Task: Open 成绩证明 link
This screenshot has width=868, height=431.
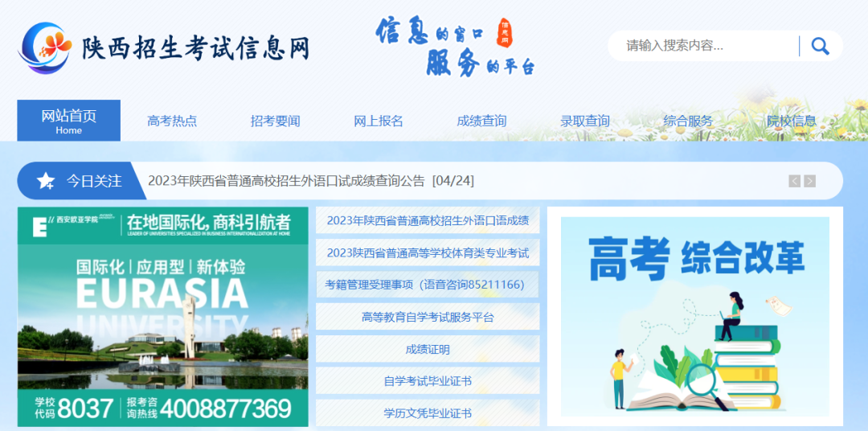Action: [x=428, y=349]
